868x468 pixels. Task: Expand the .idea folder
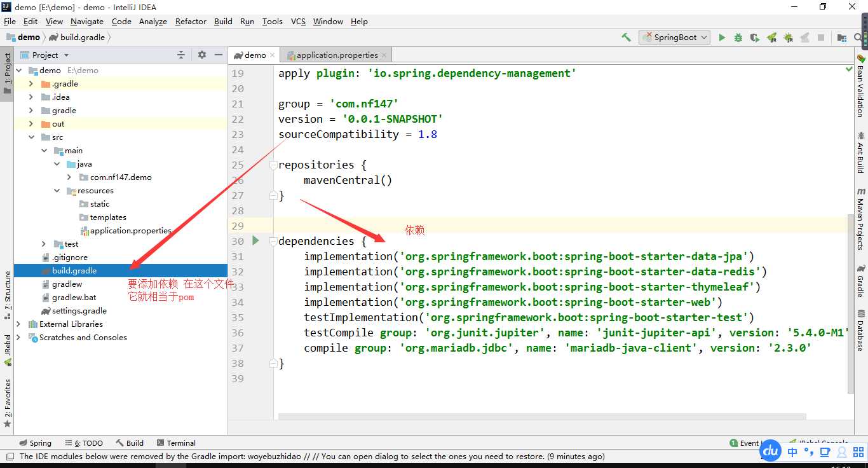31,97
